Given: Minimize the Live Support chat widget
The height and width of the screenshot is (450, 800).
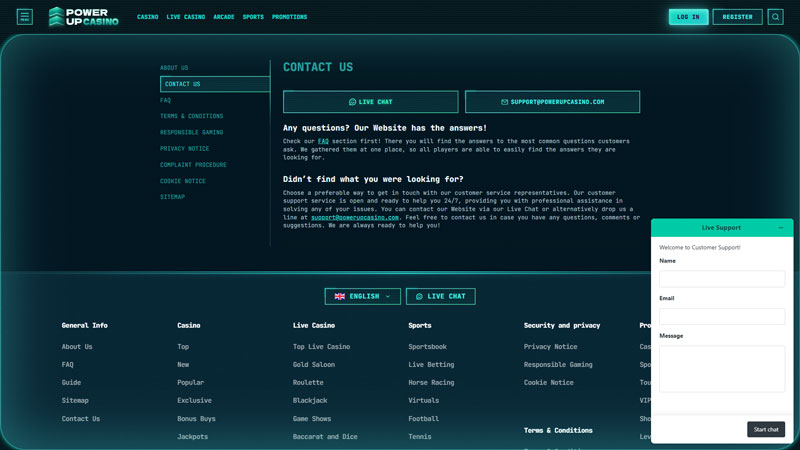Looking at the screenshot, I should (781, 228).
